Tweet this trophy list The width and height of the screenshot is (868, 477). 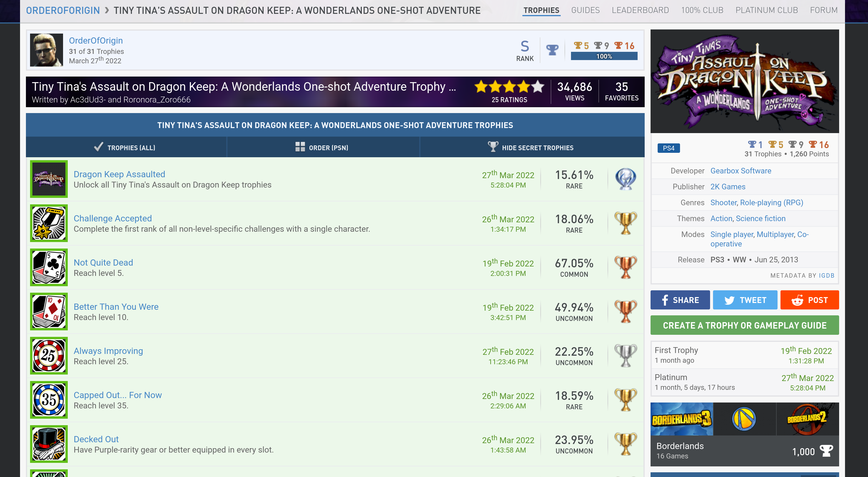tap(745, 300)
